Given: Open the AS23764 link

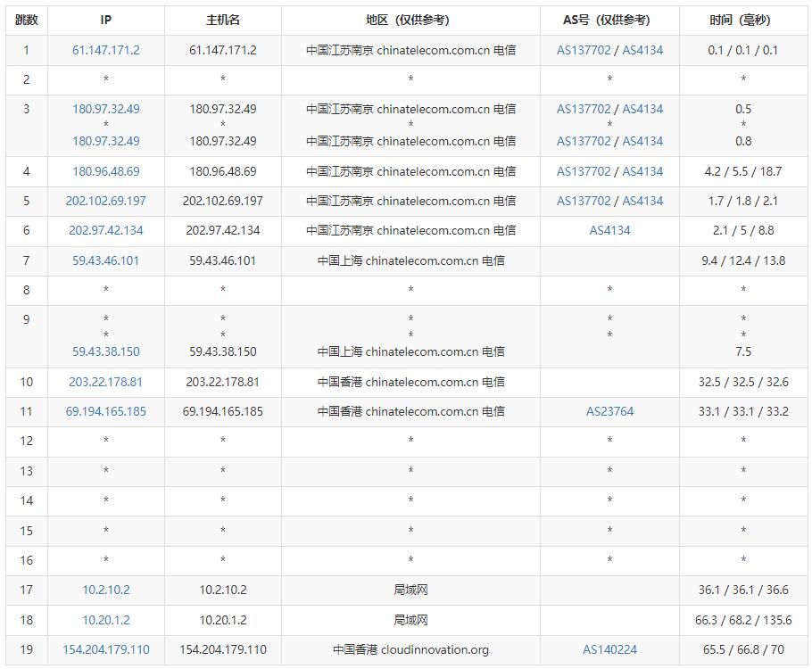Looking at the screenshot, I should pyautogui.click(x=610, y=411).
